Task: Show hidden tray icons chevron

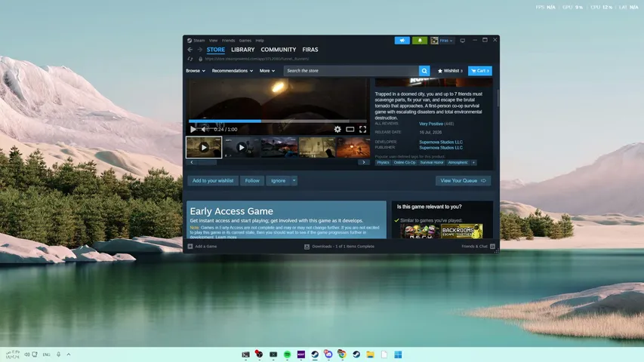Action: click(69, 354)
